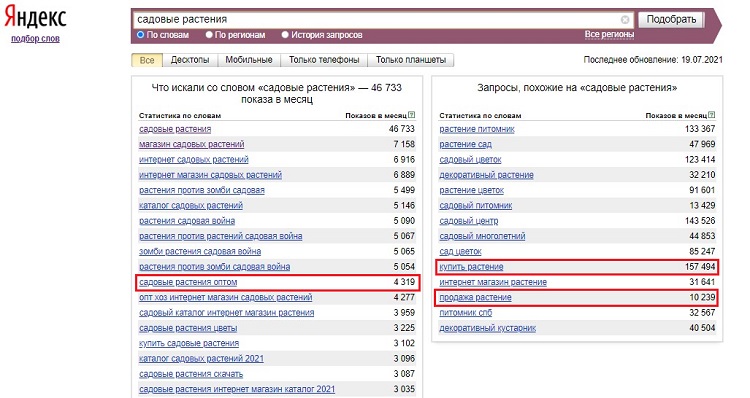Select the По регионам radio button
750x398 pixels.
[209, 34]
